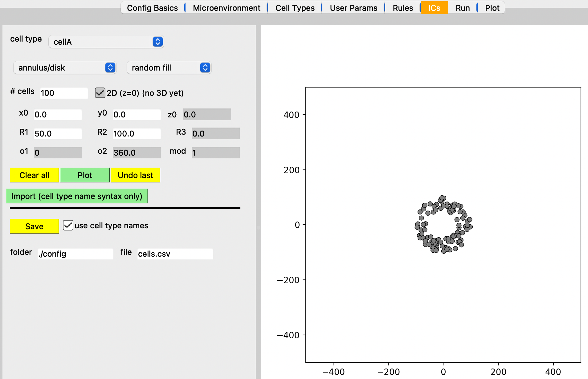The image size is (588, 379).
Task: Click the R1 field showing 50.0
Action: 58,133
